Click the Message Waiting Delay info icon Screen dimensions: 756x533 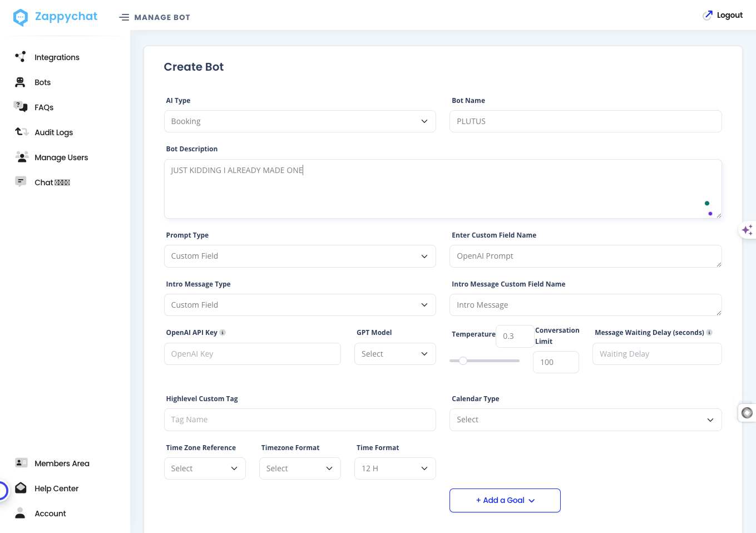pos(709,333)
